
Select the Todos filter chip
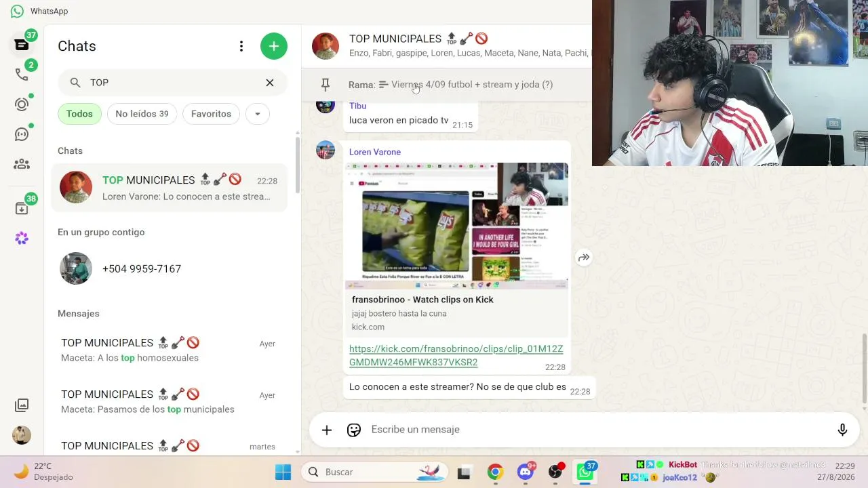[79, 114]
